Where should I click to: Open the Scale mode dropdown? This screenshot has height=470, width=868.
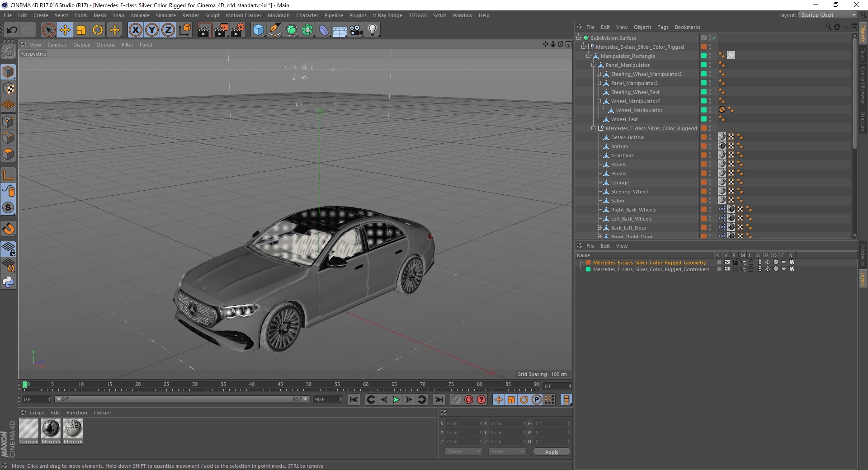point(507,451)
